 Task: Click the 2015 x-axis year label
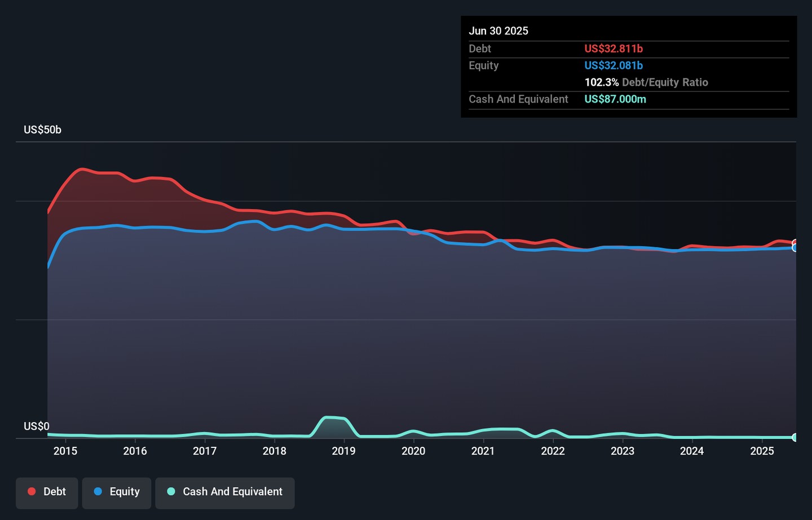click(x=65, y=451)
